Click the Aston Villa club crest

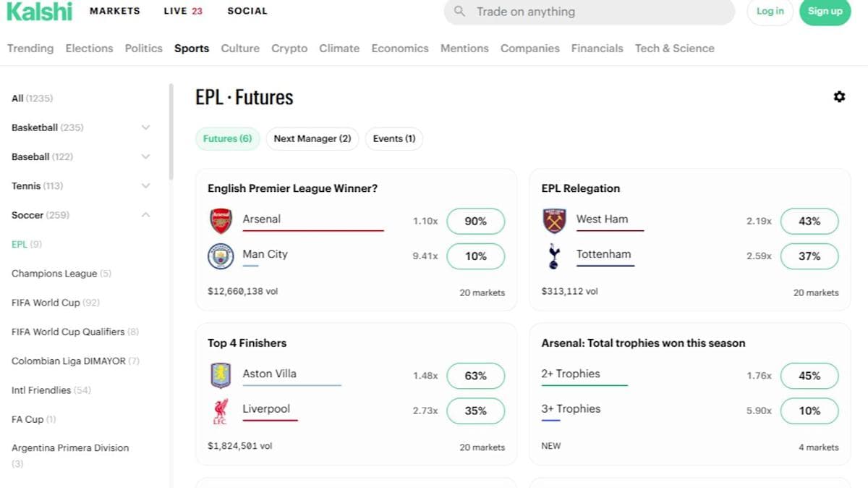[221, 376]
